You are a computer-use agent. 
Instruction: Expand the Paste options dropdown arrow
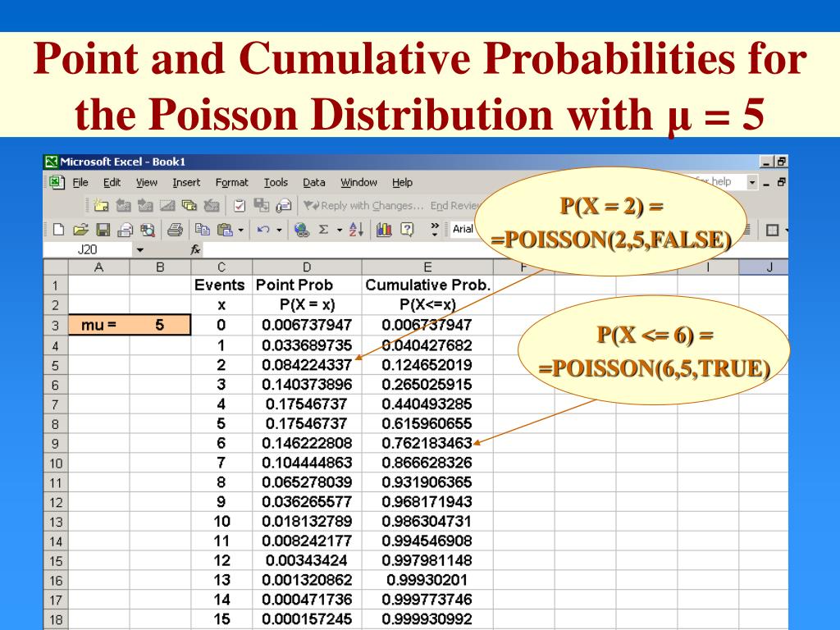point(240,231)
